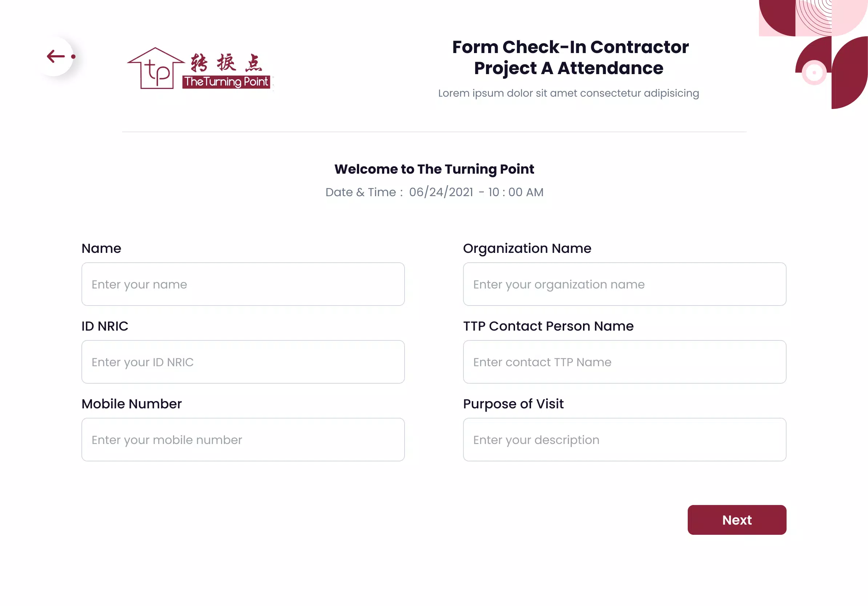Click the date and time display
This screenshot has width=868, height=606.
[x=434, y=192]
